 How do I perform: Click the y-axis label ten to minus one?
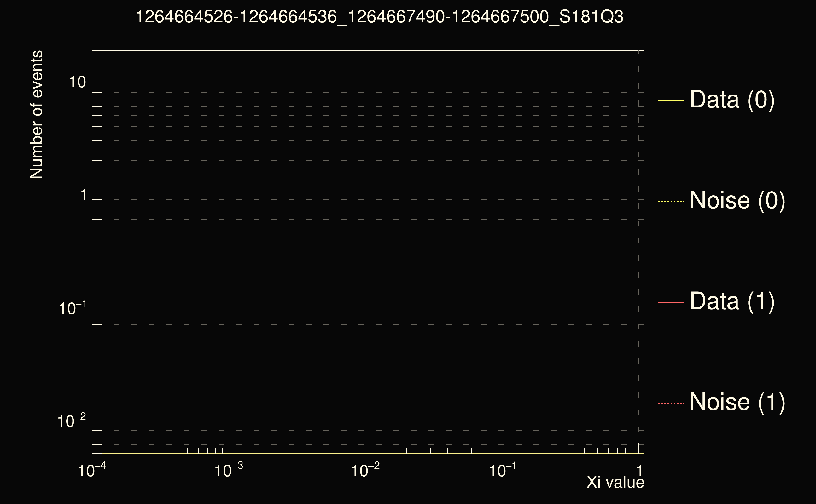pyautogui.click(x=73, y=308)
